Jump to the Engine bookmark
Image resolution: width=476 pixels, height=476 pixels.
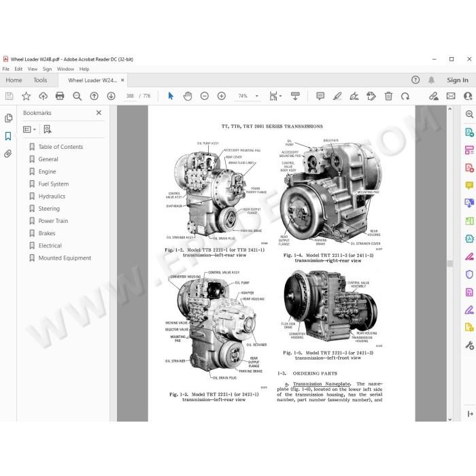(47, 171)
